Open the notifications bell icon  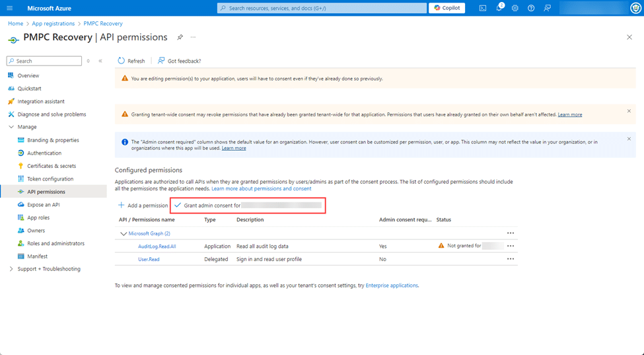click(499, 8)
